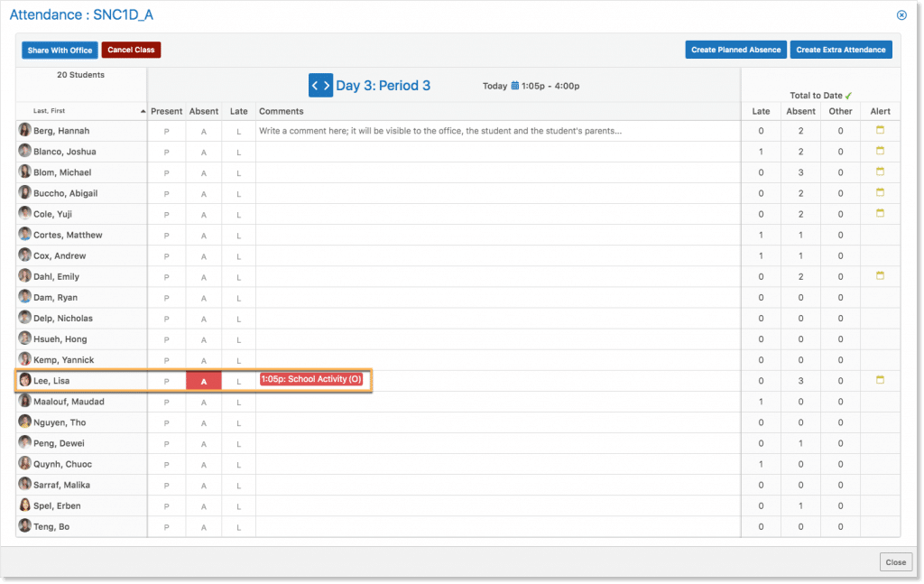
Task: Click the calendar icon beside Today
Action: click(515, 86)
